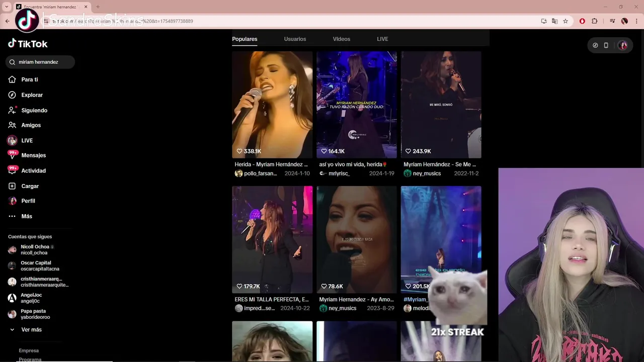Close the 'miriam hernandez' browser tab
The width and height of the screenshot is (644, 362).
86,7
